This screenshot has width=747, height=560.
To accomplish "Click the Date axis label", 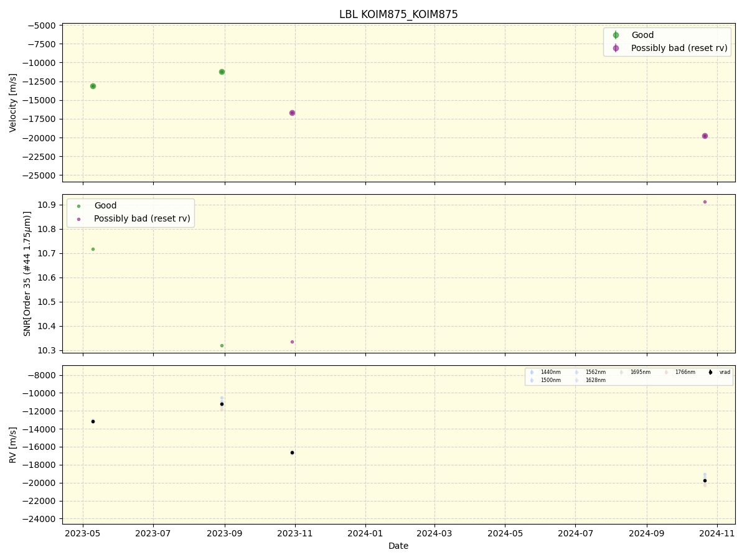I will point(398,546).
